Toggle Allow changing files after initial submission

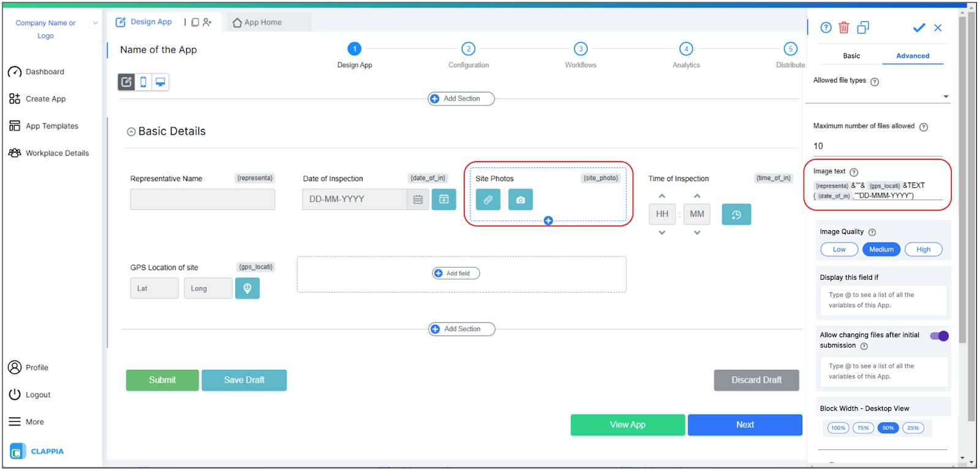tap(940, 335)
